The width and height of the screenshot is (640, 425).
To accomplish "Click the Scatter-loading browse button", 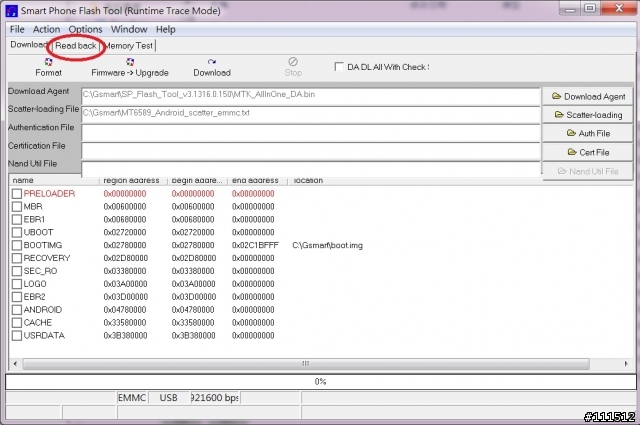I will point(588,115).
